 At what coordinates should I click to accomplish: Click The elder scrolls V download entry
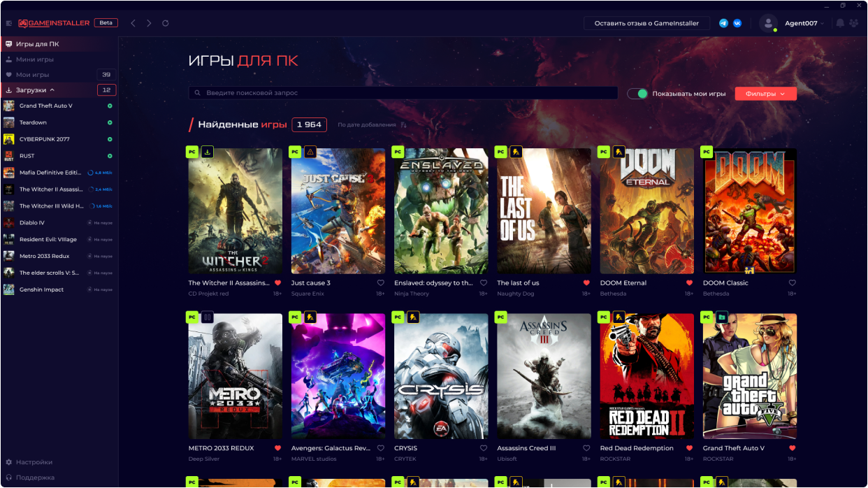pyautogui.click(x=59, y=273)
